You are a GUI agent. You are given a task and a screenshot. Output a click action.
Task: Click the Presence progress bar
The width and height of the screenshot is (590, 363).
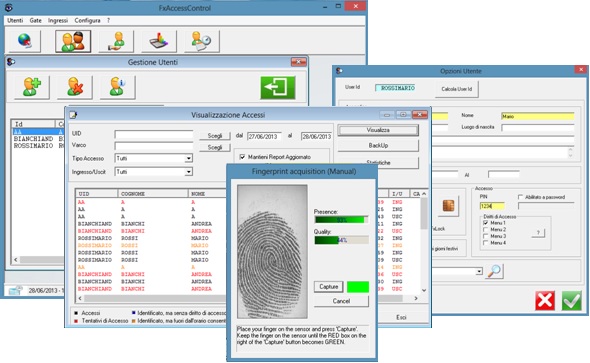[x=341, y=220]
